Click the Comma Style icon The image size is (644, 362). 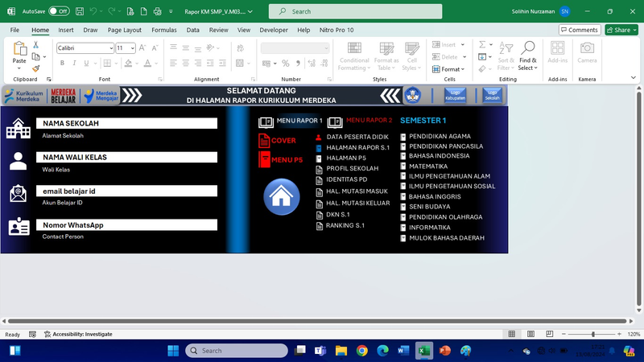pos(298,64)
